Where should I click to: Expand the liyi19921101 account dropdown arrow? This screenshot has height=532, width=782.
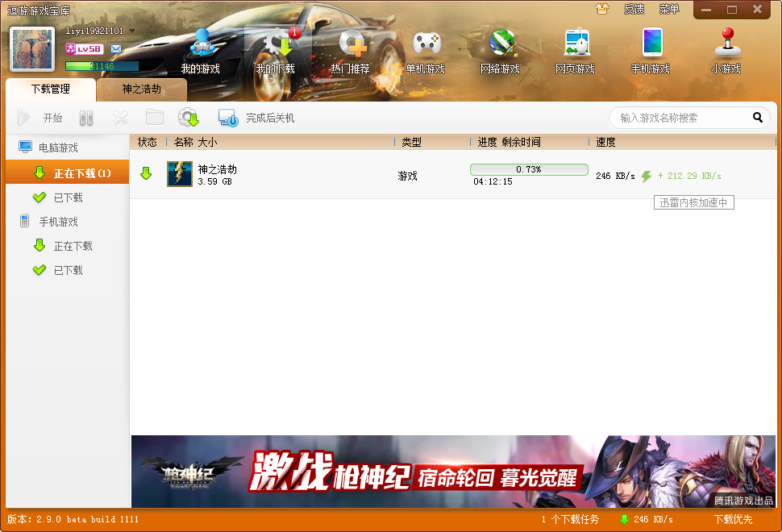point(132,31)
